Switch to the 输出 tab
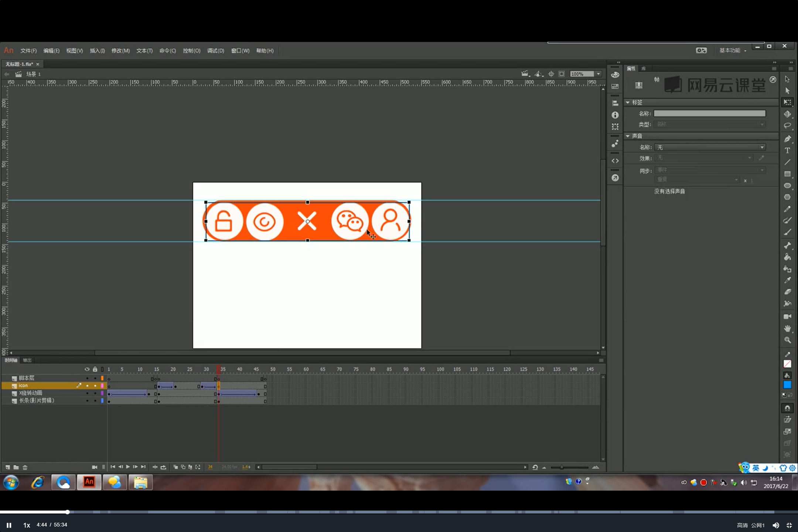The width and height of the screenshot is (798, 532). (27, 360)
